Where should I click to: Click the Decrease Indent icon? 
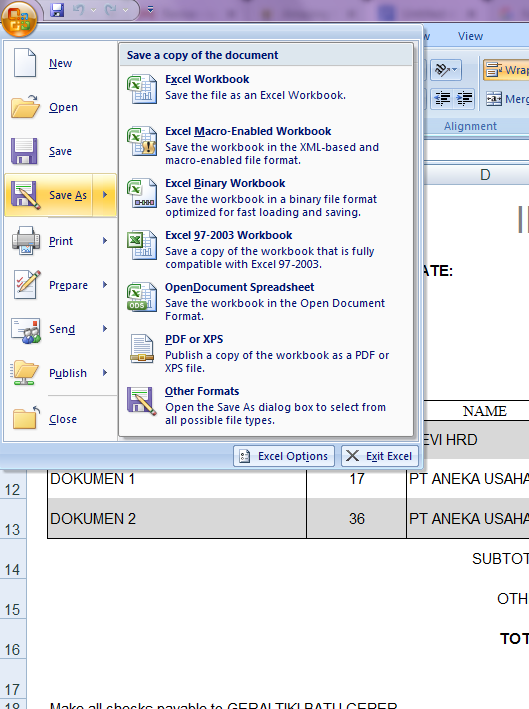(442, 99)
